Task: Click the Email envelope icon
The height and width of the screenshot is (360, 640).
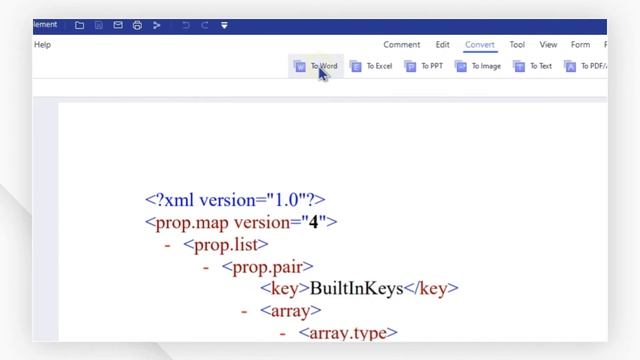Action: tap(118, 25)
